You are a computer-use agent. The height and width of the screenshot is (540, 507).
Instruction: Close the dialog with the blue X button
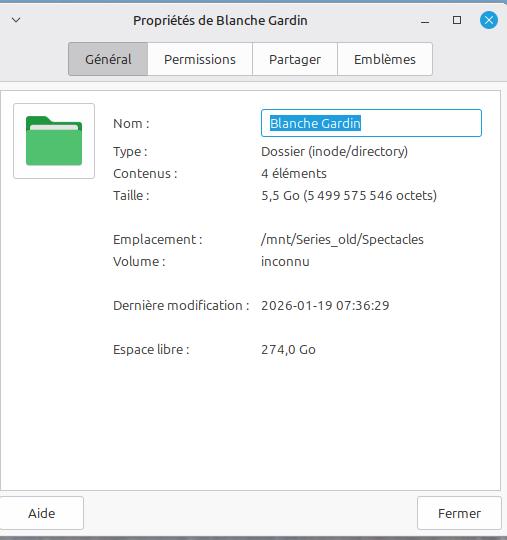(x=489, y=20)
